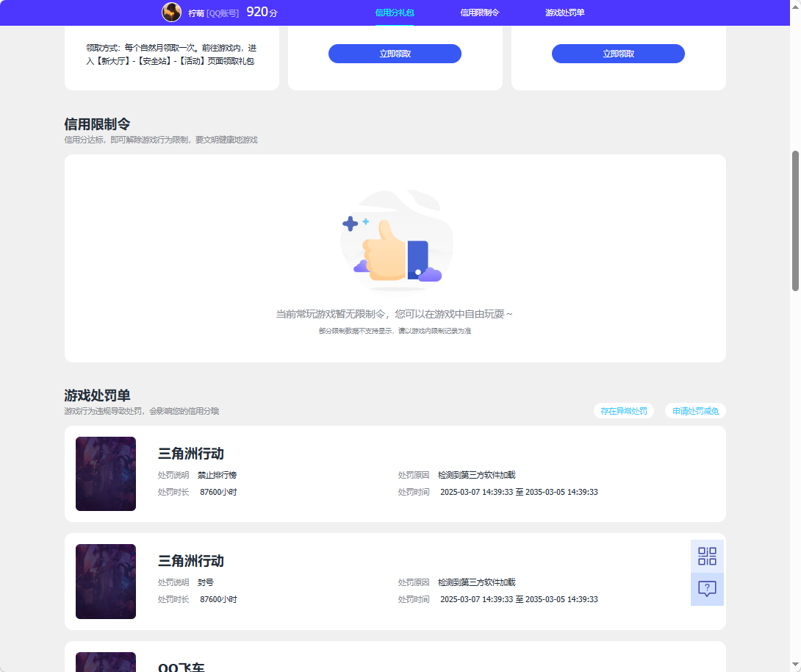Image resolution: width=801 pixels, height=672 pixels.
Task: Click the 920分 credit score display
Action: [x=261, y=12]
